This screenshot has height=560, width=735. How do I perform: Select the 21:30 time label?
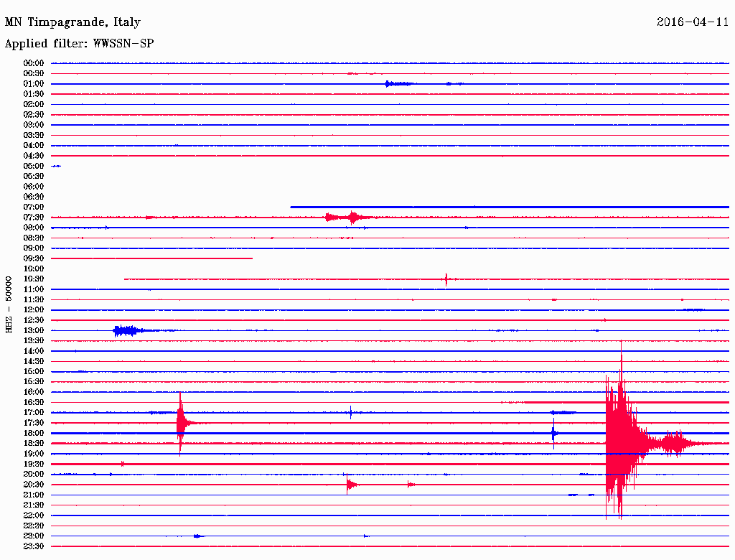coord(34,505)
